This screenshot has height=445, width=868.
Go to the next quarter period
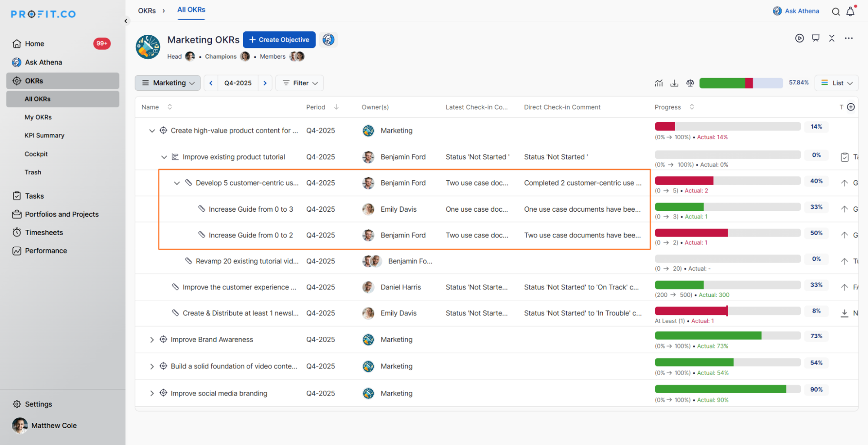tap(265, 83)
